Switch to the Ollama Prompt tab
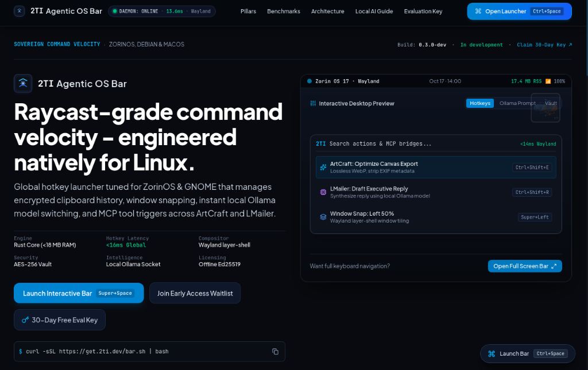This screenshot has width=588, height=370. pos(517,103)
